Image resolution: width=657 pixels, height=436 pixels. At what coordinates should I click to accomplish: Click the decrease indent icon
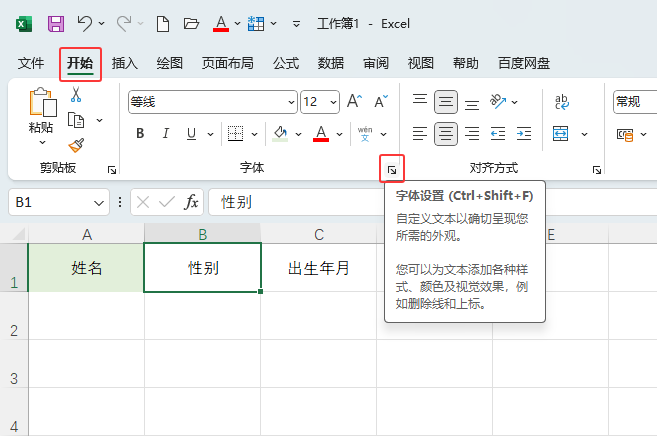498,134
